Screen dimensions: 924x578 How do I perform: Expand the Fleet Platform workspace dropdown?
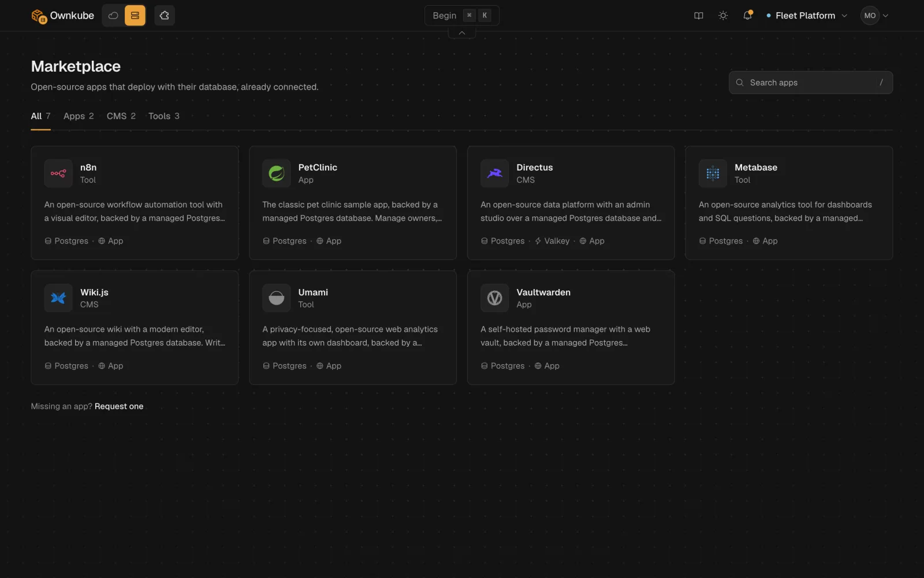(807, 16)
